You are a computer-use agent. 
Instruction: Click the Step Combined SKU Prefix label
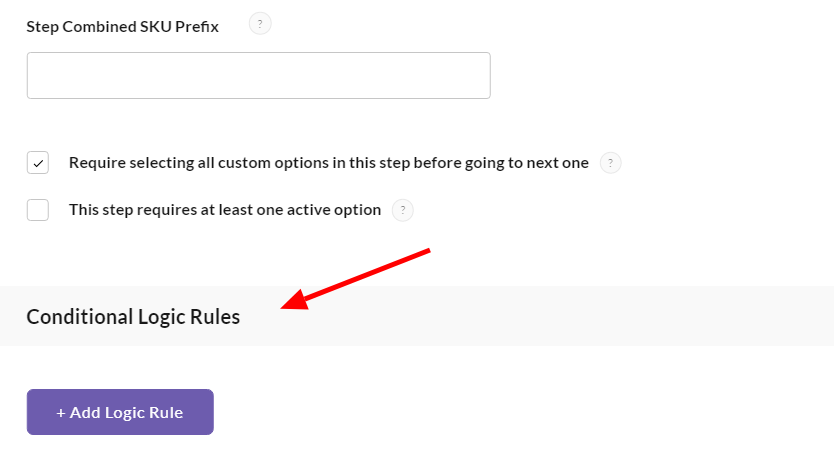point(122,27)
